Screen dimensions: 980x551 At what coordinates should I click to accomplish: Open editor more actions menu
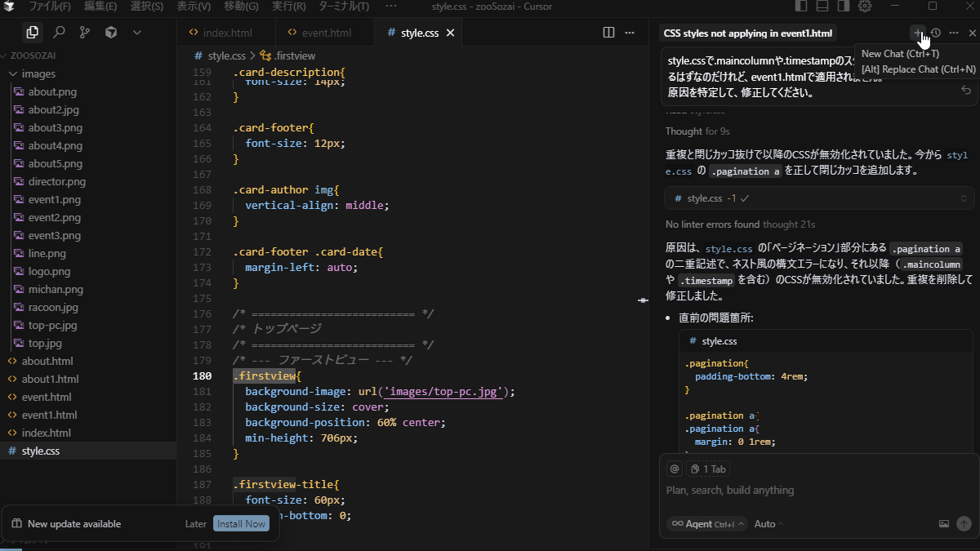[x=630, y=33]
